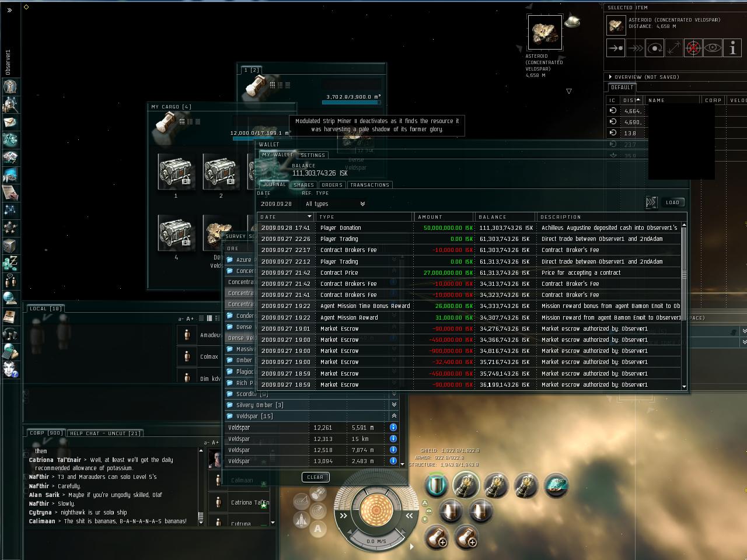The width and height of the screenshot is (747, 560).
Task: Select the locked asteroid target thumbnail
Action: pyautogui.click(x=544, y=33)
